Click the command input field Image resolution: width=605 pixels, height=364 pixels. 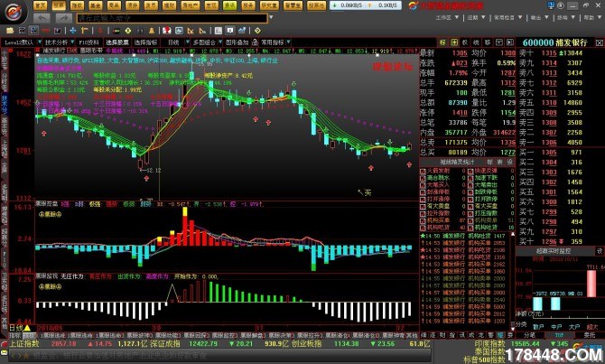(172, 18)
